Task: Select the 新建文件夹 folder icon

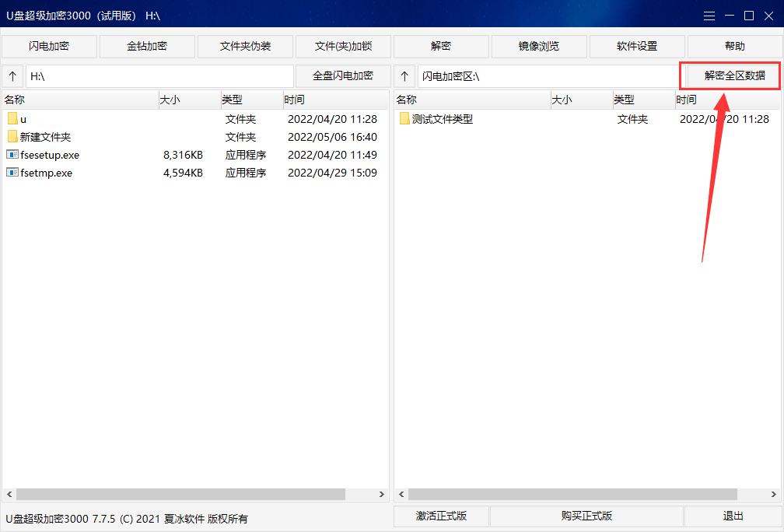Action: coord(12,137)
